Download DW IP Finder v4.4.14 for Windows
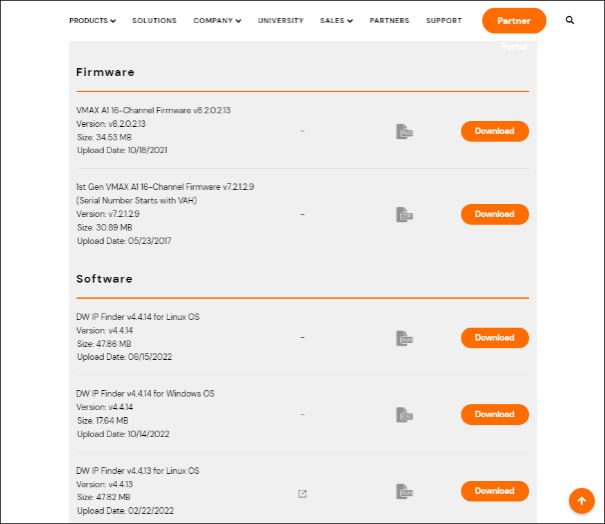 point(495,414)
